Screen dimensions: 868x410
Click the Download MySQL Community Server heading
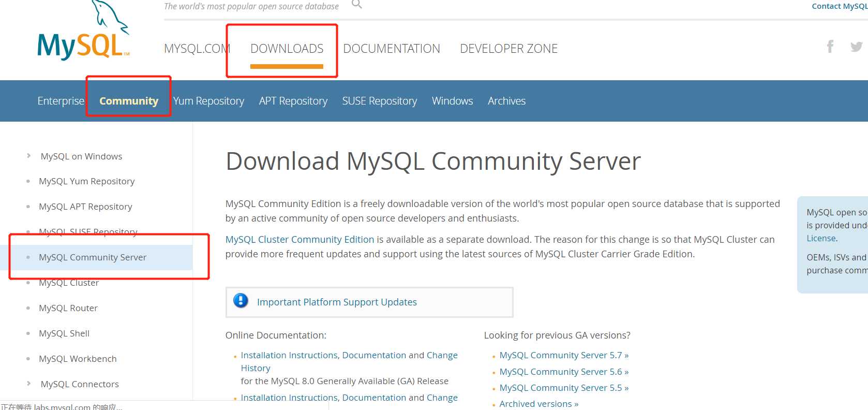coord(433,161)
